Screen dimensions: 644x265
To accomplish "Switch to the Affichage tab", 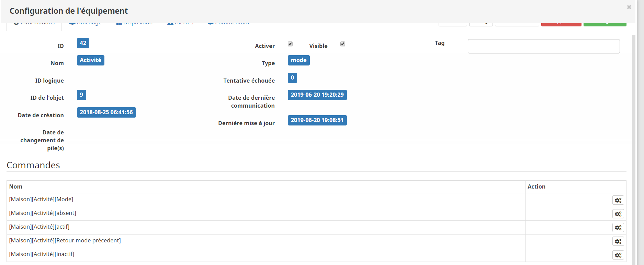I will pyautogui.click(x=85, y=24).
